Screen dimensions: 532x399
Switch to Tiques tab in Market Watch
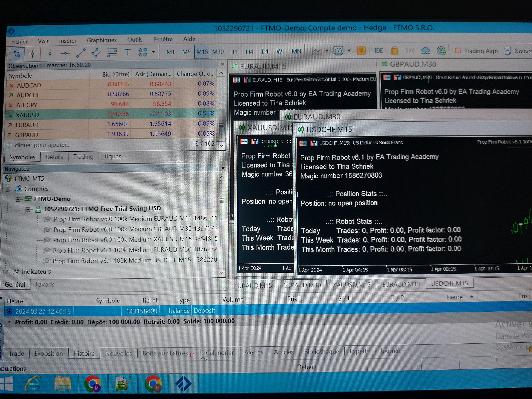[112, 156]
